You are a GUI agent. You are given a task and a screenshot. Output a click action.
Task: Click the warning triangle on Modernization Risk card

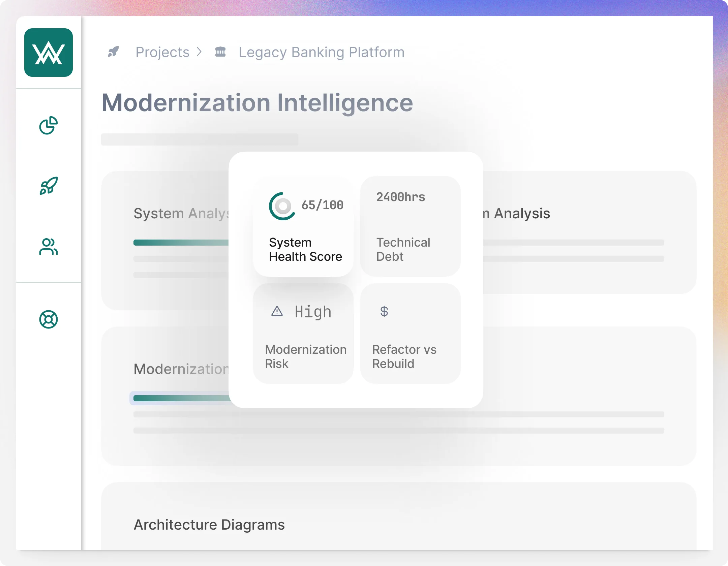(276, 312)
